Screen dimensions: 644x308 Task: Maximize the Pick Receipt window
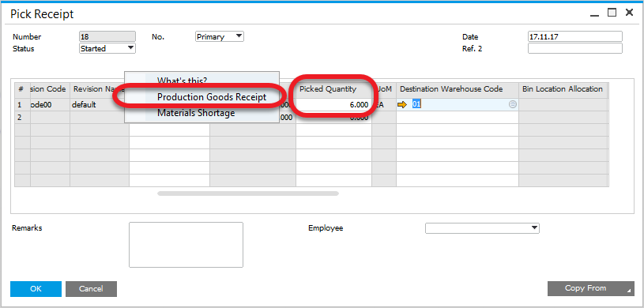tap(612, 13)
